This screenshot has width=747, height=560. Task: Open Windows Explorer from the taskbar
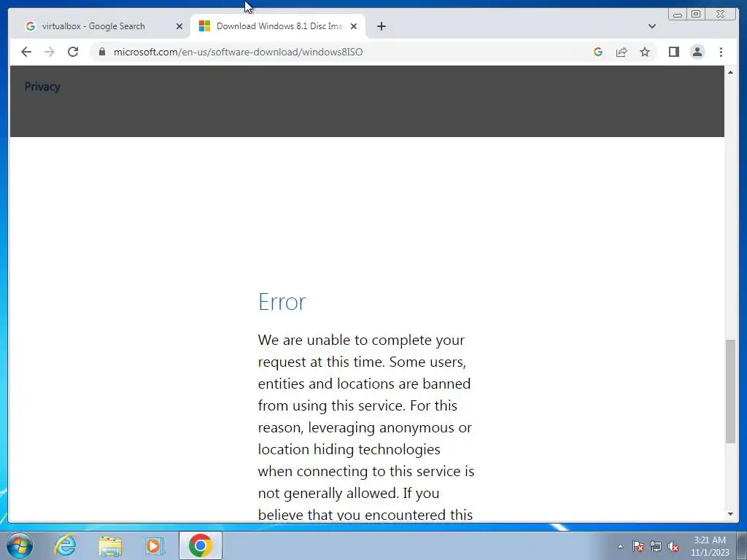pyautogui.click(x=110, y=545)
